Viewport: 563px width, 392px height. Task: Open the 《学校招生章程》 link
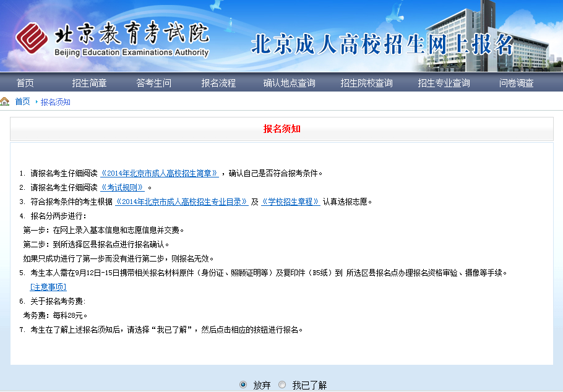(x=291, y=202)
